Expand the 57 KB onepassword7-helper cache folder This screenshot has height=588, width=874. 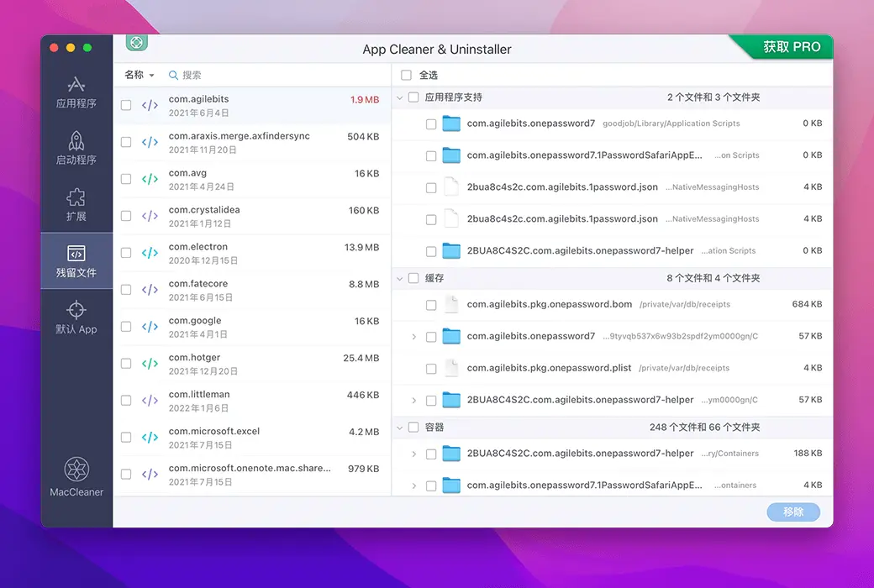[413, 400]
